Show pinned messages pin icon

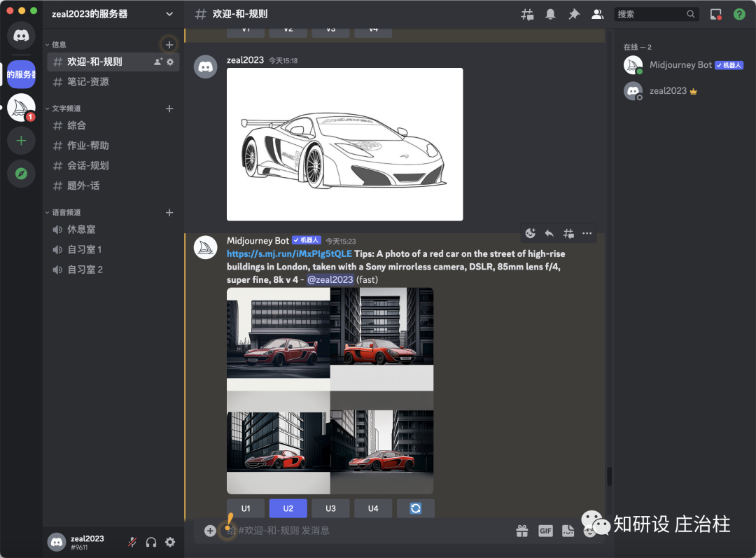[573, 15]
